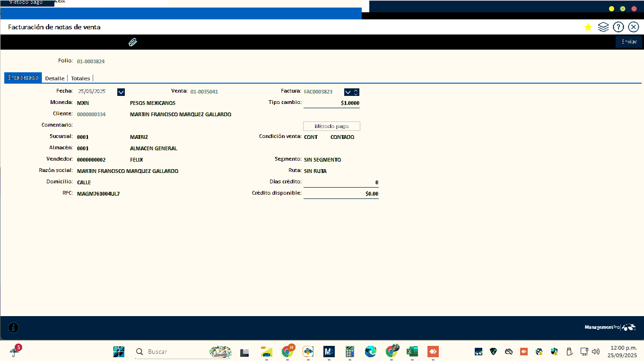
Task: Open the stacked layers icon
Action: tap(603, 27)
